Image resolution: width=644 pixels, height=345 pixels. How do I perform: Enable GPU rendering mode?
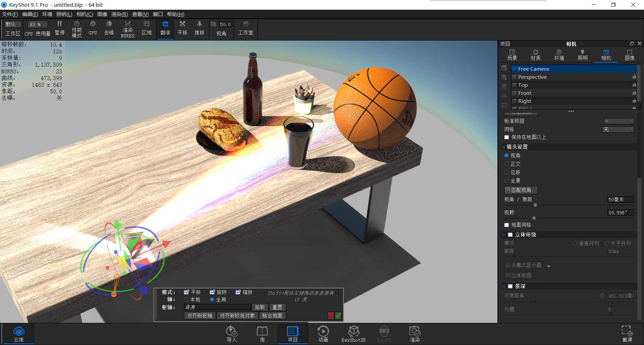(x=92, y=28)
